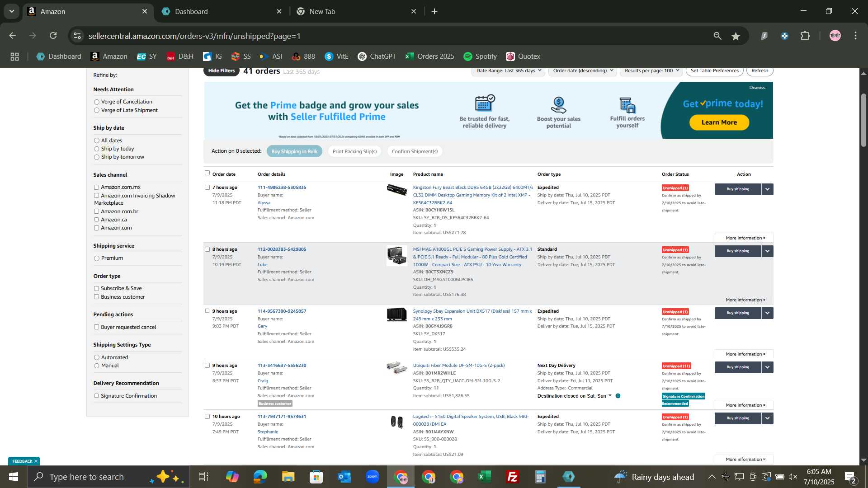This screenshot has width=868, height=488.
Task: Click the address bar URL field
Action: click(393, 36)
